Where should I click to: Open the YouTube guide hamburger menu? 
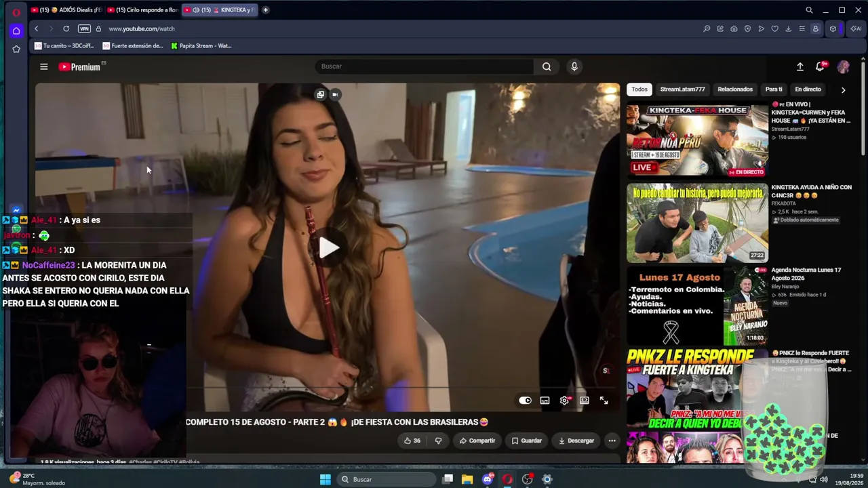coord(43,66)
